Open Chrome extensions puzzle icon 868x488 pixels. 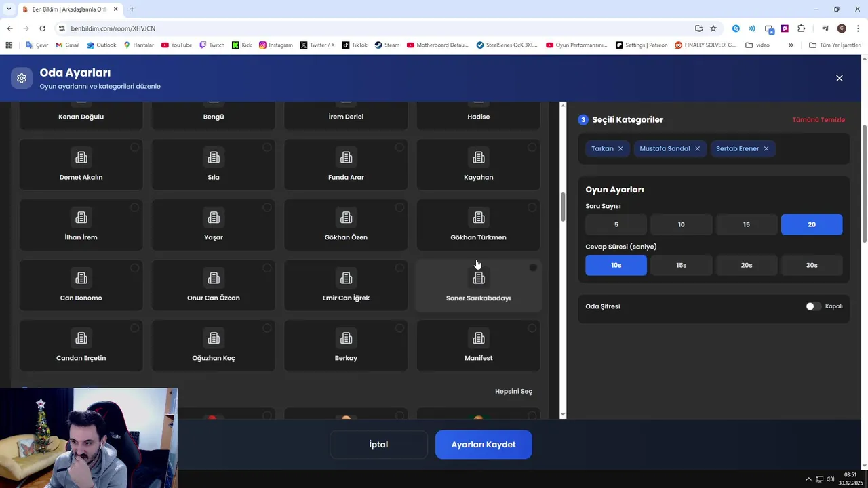[801, 28]
